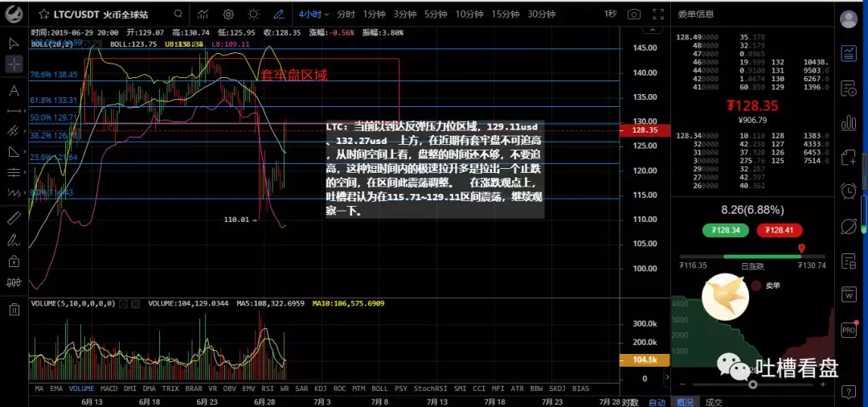This screenshot has height=407, width=868.
Task: Open the planet explore sidebar icon
Action: tap(849, 226)
